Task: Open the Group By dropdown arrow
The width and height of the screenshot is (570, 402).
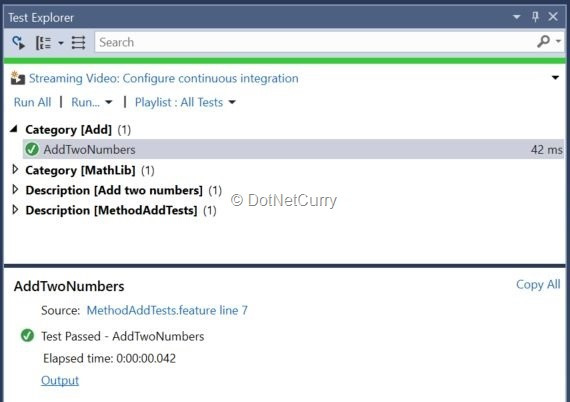Action: click(x=61, y=43)
